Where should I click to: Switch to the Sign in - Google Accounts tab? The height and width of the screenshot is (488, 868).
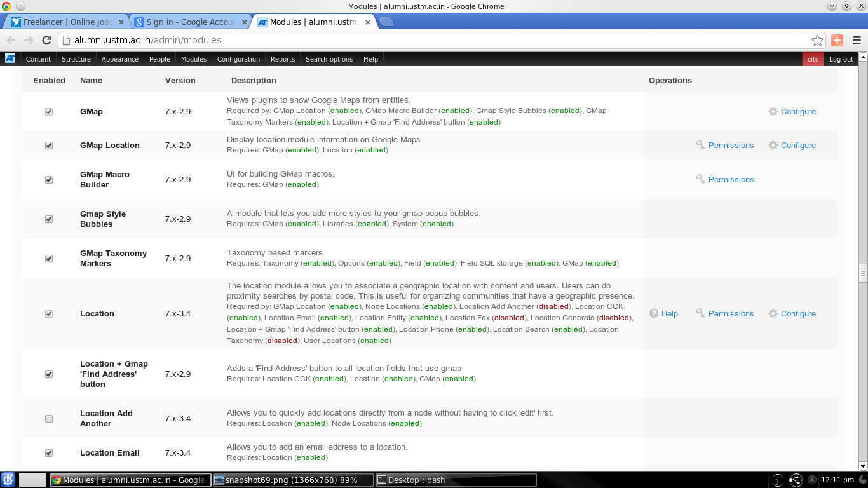tap(191, 22)
